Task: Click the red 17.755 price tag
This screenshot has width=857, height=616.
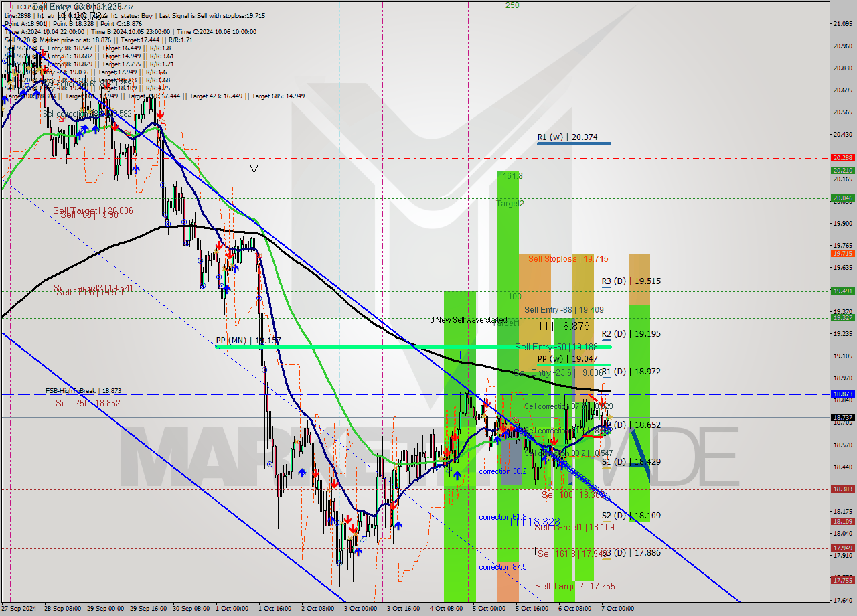Action: [842, 580]
